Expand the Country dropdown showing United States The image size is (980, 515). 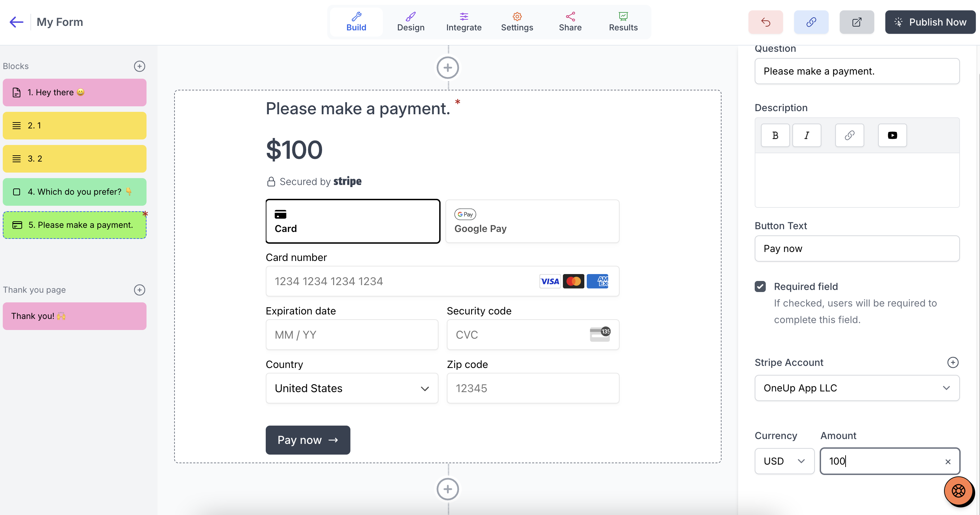pyautogui.click(x=352, y=388)
